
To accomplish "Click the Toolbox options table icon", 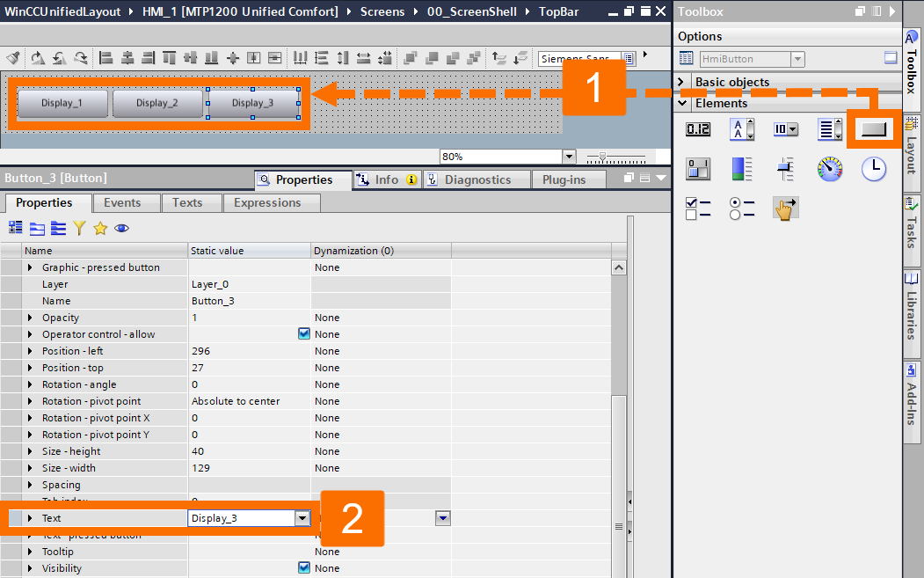I will [686, 58].
